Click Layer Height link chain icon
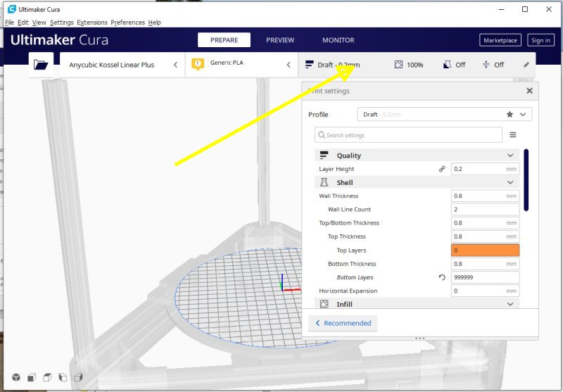Screen dimensions: 563x392 pos(442,169)
